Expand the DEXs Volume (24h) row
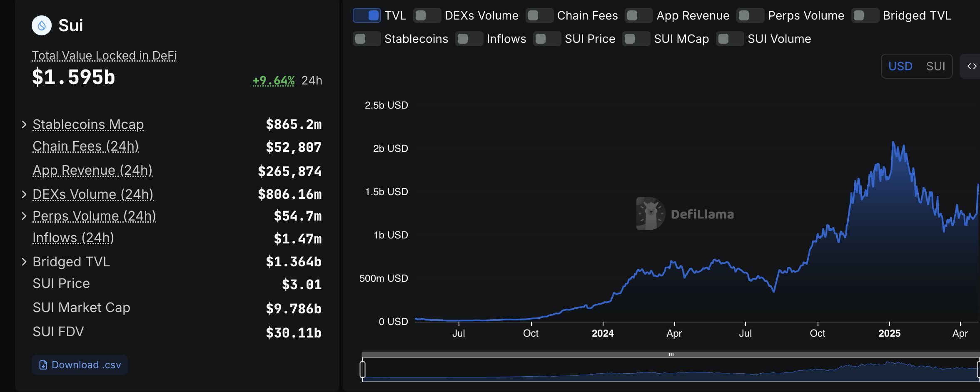The width and height of the screenshot is (980, 392). (x=24, y=194)
